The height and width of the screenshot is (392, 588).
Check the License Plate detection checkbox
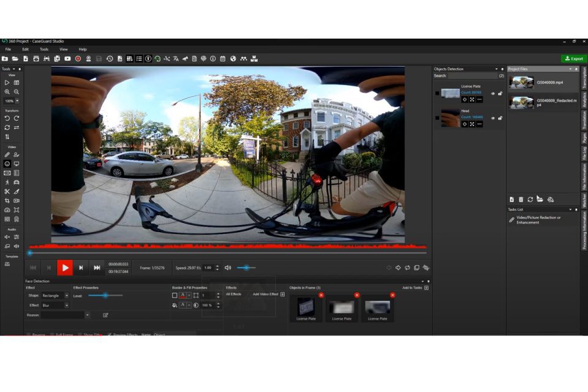(x=437, y=93)
